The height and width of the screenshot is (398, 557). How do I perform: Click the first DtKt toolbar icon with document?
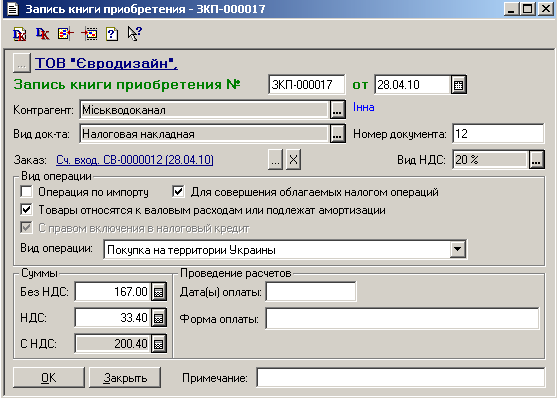(20, 34)
